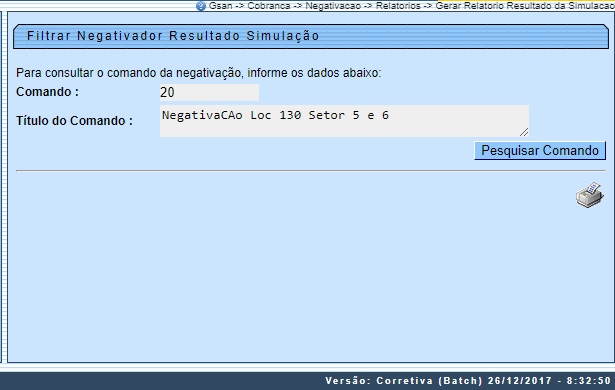
Task: Grab the text area resize handle
Action: [524, 133]
